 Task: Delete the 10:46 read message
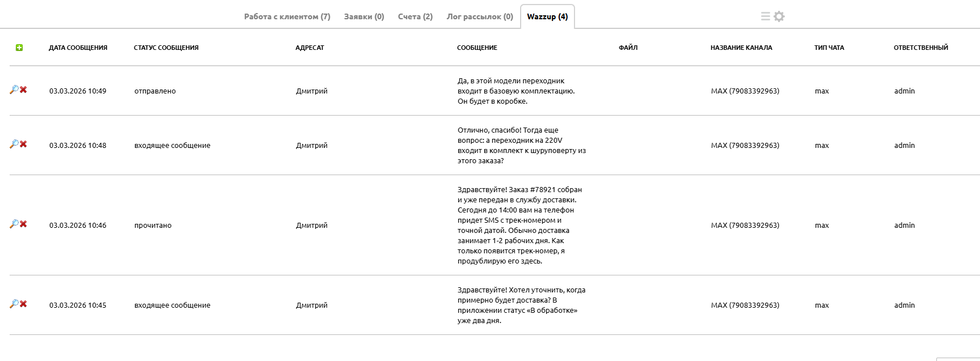click(24, 224)
